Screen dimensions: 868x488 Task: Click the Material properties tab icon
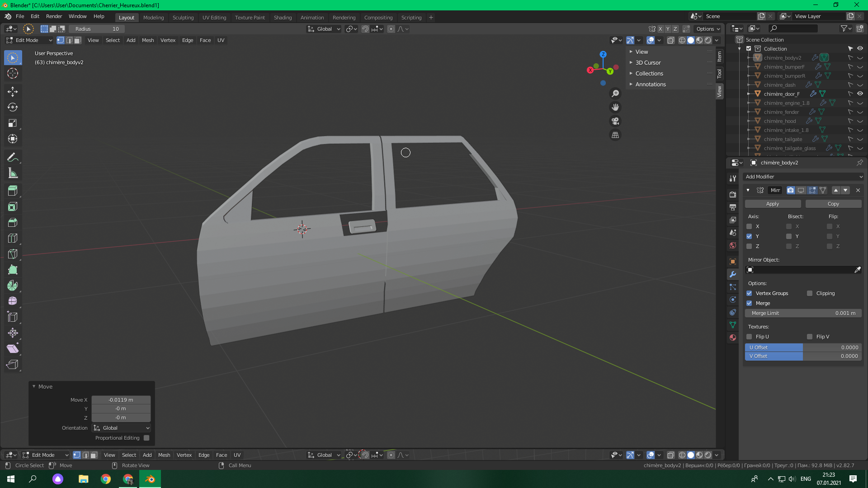[733, 338]
